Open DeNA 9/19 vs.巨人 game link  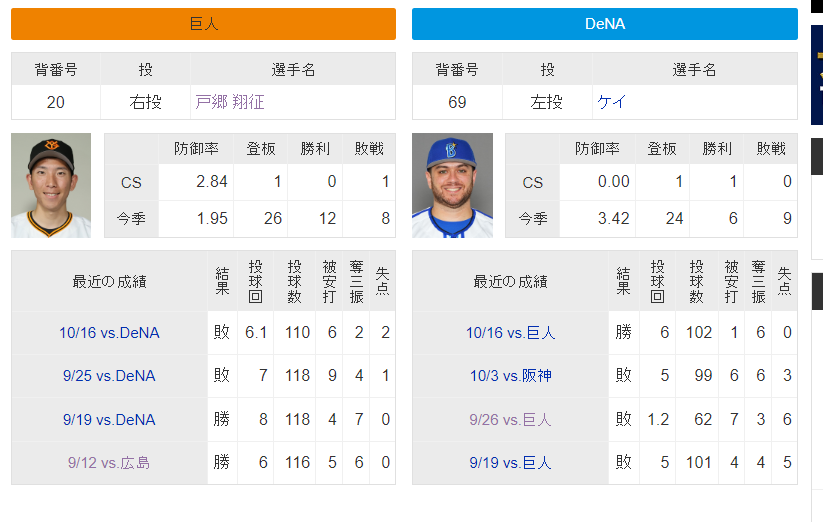(x=510, y=463)
